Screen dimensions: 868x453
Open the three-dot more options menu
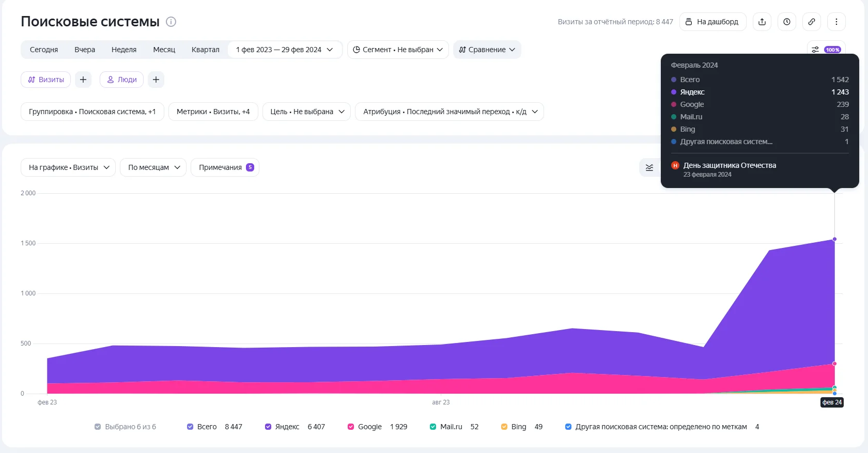point(836,22)
